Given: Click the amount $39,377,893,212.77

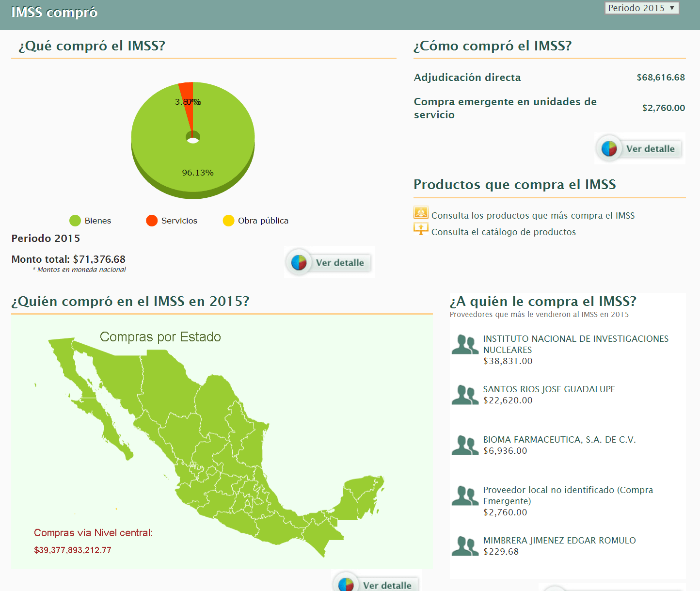Looking at the screenshot, I should tap(73, 550).
